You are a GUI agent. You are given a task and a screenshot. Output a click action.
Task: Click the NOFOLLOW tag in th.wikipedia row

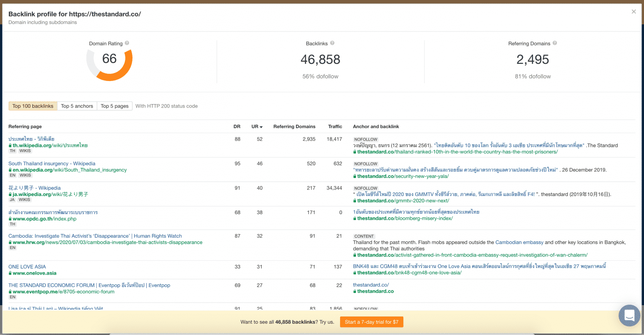coord(366,139)
